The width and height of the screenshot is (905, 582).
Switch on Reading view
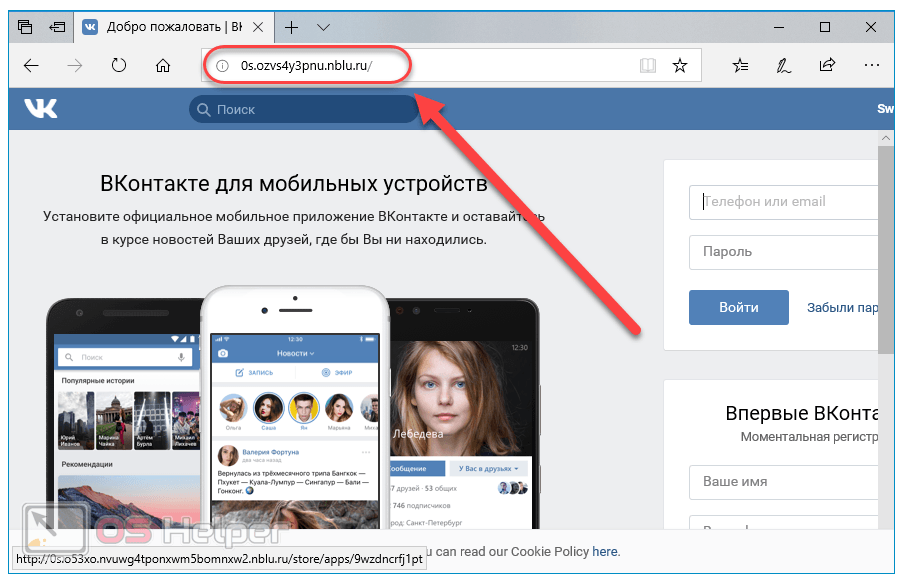(648, 66)
